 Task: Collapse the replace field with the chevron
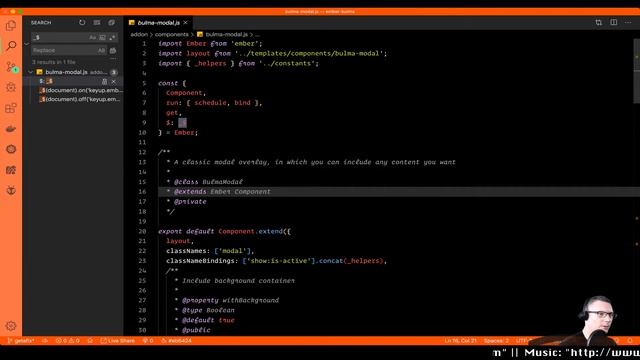pos(27,44)
